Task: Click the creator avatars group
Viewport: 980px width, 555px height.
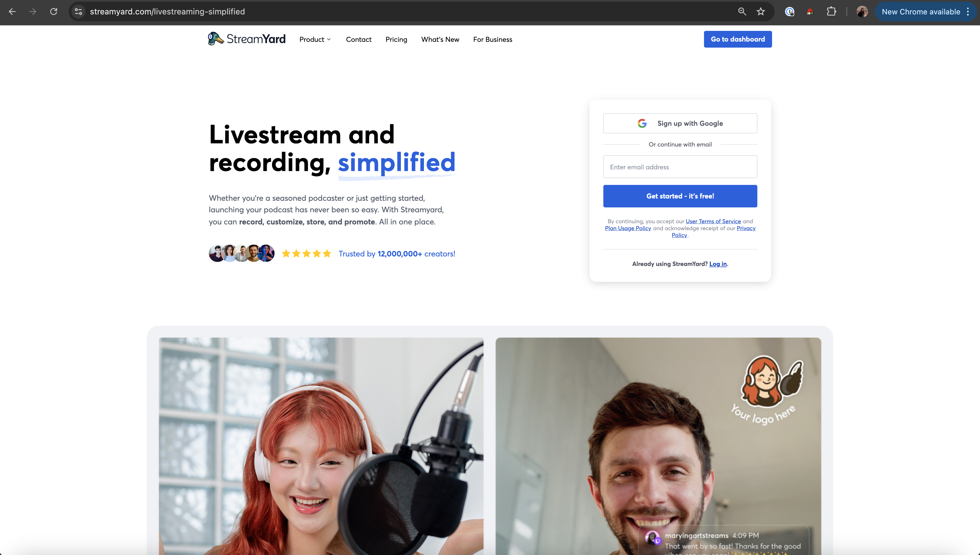Action: (x=242, y=253)
